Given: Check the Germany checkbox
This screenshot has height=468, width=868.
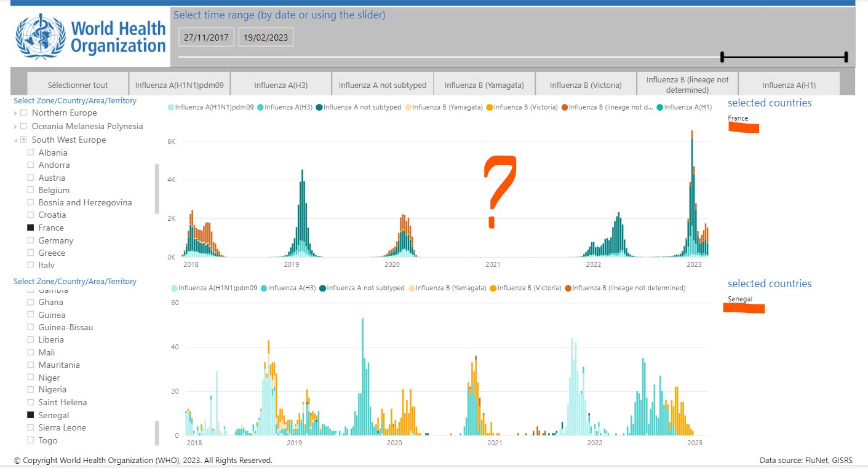Looking at the screenshot, I should [x=30, y=240].
